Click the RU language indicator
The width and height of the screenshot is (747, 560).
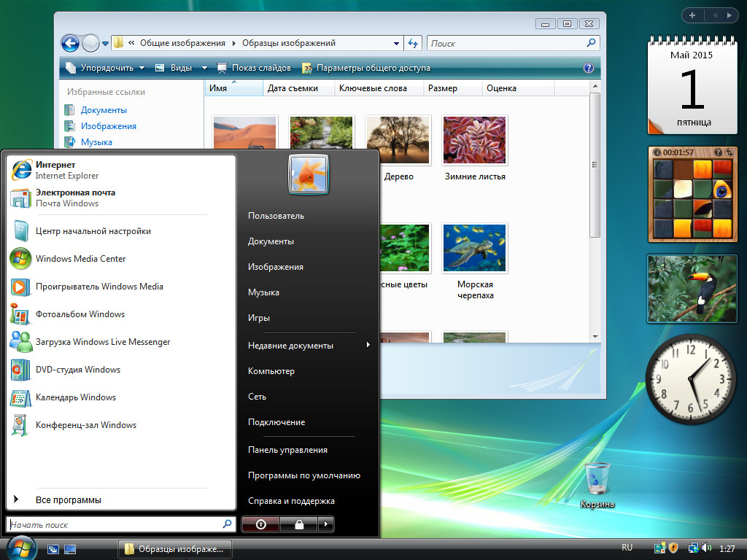[627, 548]
